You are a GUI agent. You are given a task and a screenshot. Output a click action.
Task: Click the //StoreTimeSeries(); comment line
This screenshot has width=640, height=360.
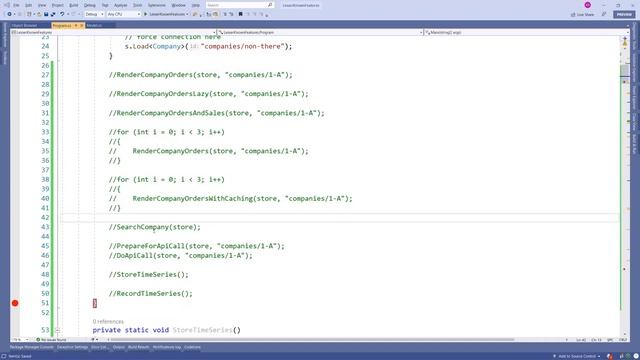click(x=149, y=274)
